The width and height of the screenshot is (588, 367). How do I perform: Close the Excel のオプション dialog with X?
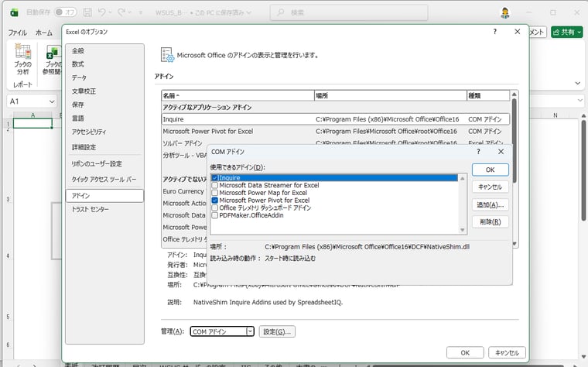[518, 32]
